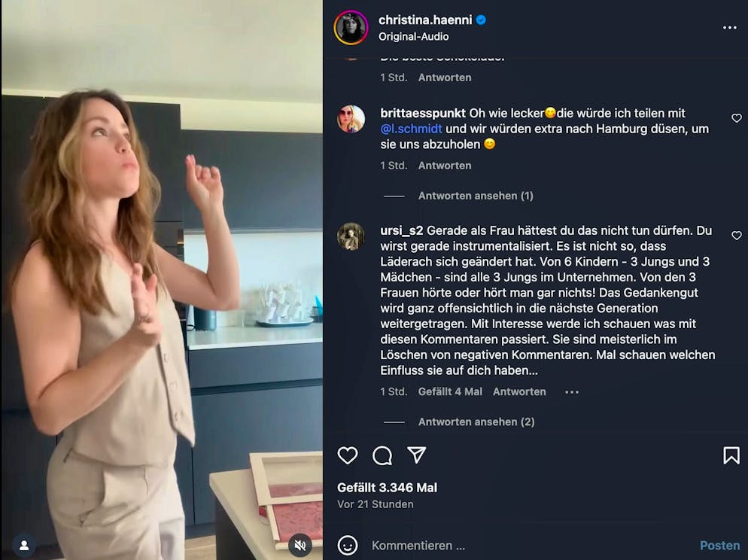The height and width of the screenshot is (560, 748).
Task: Show tagged people with the person icon on video
Action: pyautogui.click(x=23, y=545)
